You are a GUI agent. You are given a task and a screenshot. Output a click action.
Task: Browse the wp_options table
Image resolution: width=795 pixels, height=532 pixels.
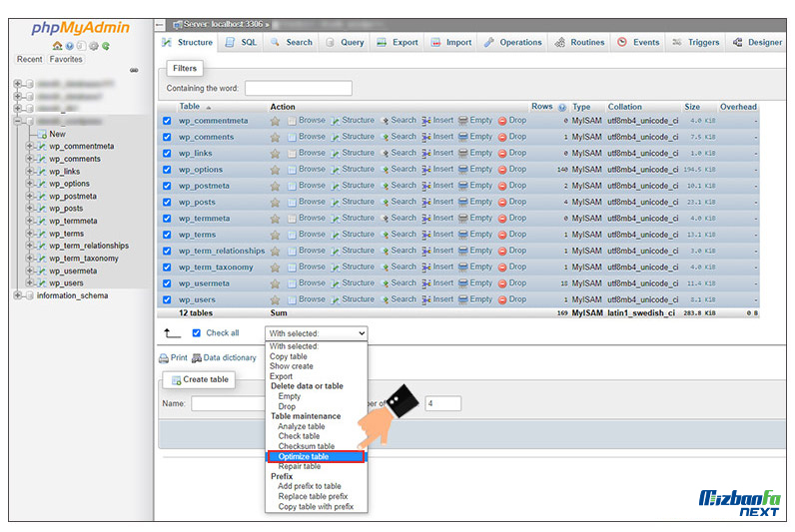(307, 170)
